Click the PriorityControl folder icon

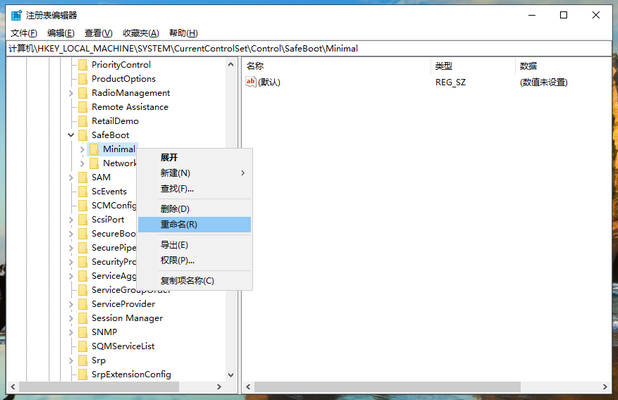82,65
